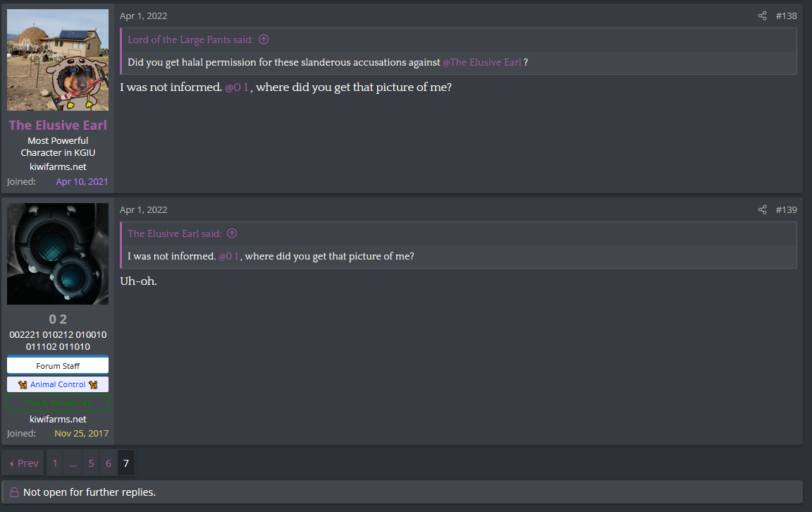The image size is (812, 512).
Task: Open The Elusive Earl's avatar image
Action: pyautogui.click(x=58, y=60)
